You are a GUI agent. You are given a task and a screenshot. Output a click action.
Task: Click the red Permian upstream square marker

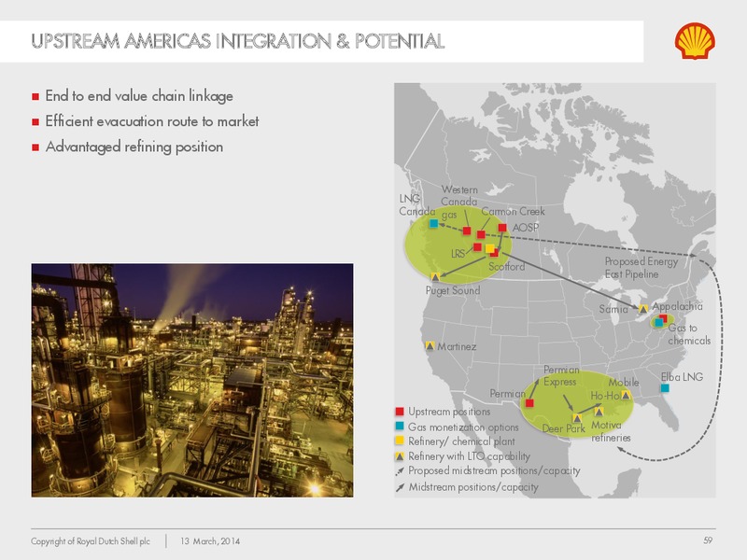pos(529,403)
